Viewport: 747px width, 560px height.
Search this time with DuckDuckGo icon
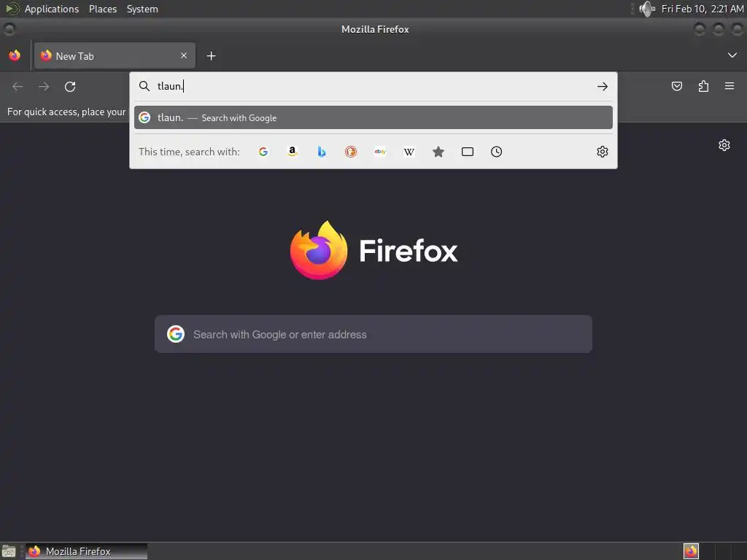pyautogui.click(x=351, y=152)
